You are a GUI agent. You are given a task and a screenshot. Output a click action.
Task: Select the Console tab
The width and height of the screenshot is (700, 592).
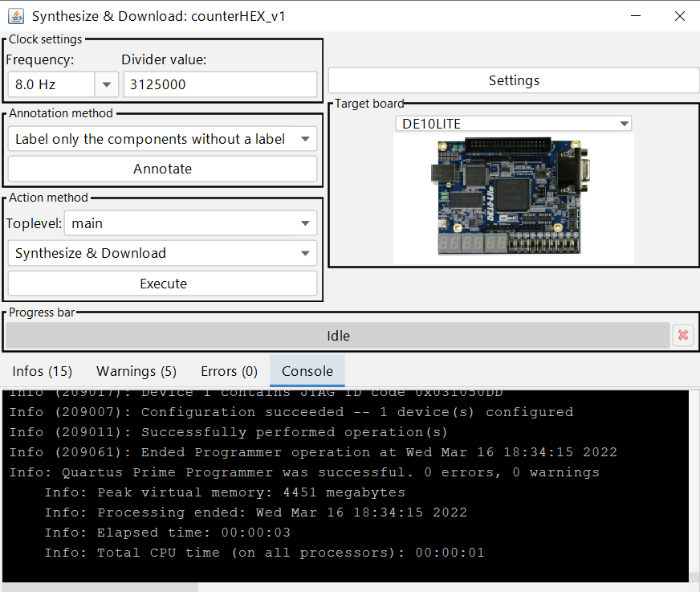pos(307,371)
